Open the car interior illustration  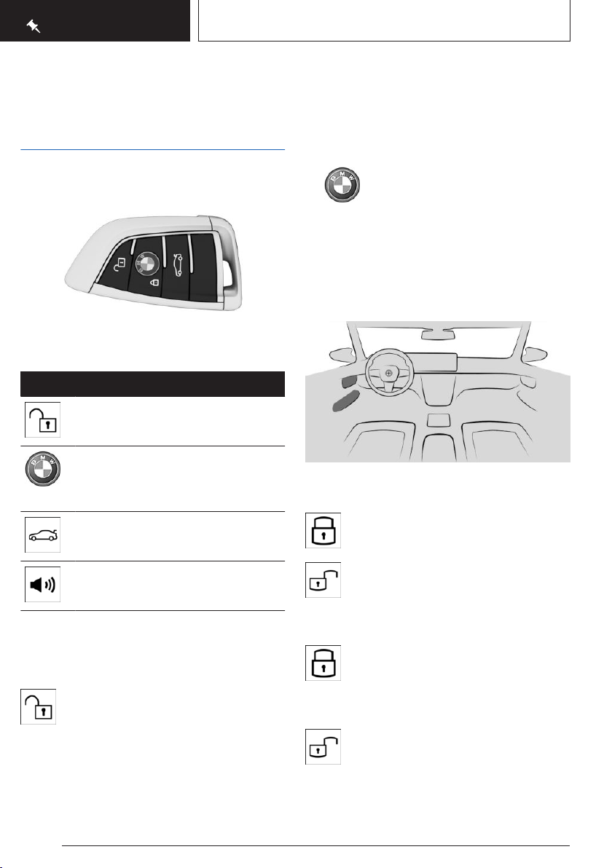coord(438,391)
